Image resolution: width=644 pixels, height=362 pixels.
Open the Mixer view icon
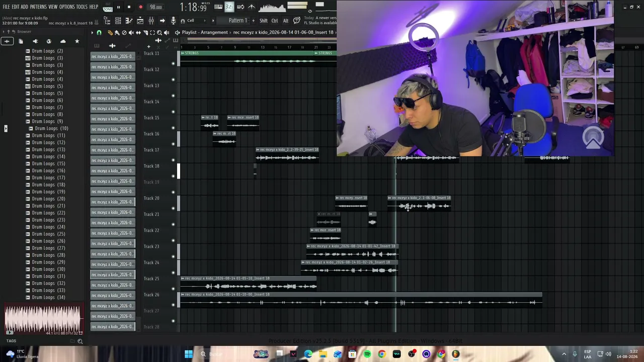click(x=151, y=21)
